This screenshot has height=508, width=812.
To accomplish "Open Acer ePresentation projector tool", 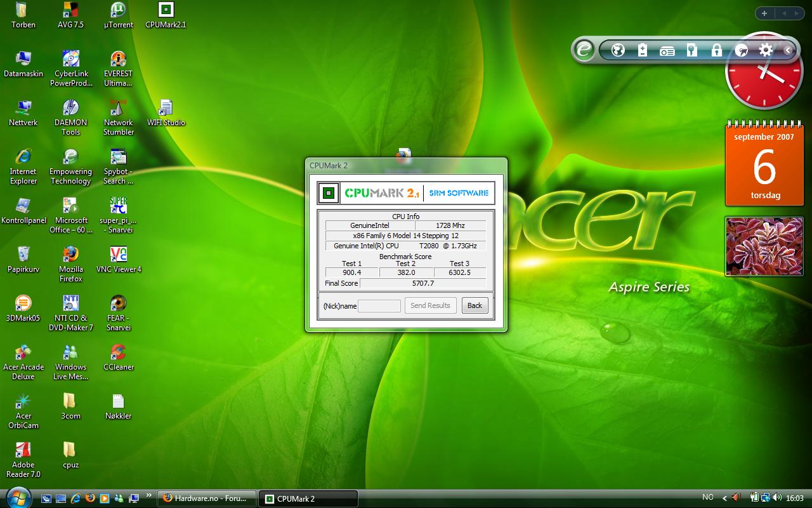I will click(x=667, y=51).
